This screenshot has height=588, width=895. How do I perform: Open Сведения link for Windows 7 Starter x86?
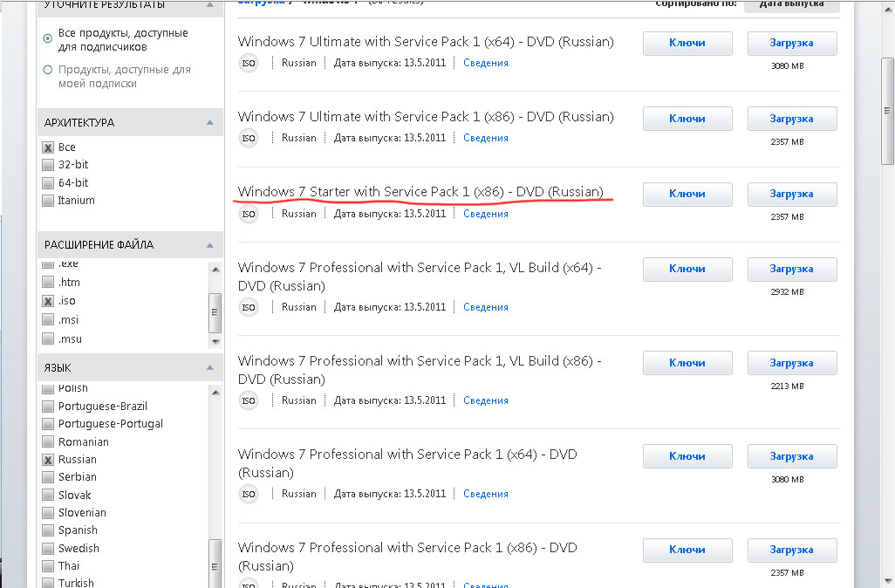pyautogui.click(x=486, y=214)
